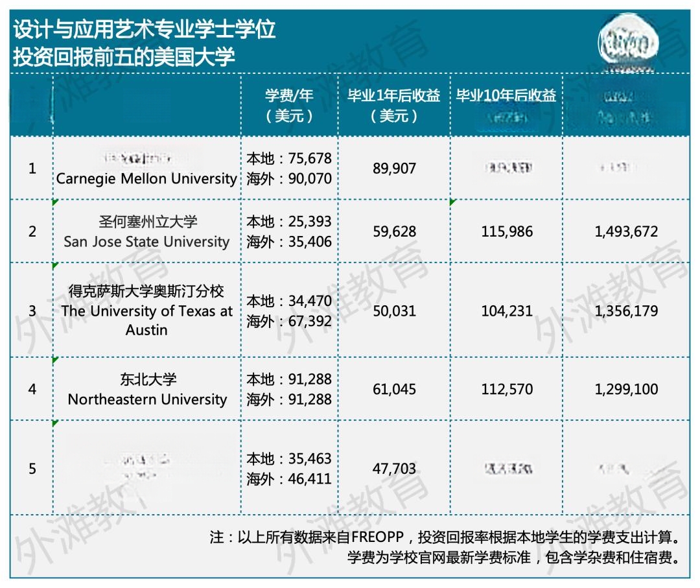The width and height of the screenshot is (700, 588).
Task: Click 海外：90,070 tuition value
Action: [x=289, y=178]
